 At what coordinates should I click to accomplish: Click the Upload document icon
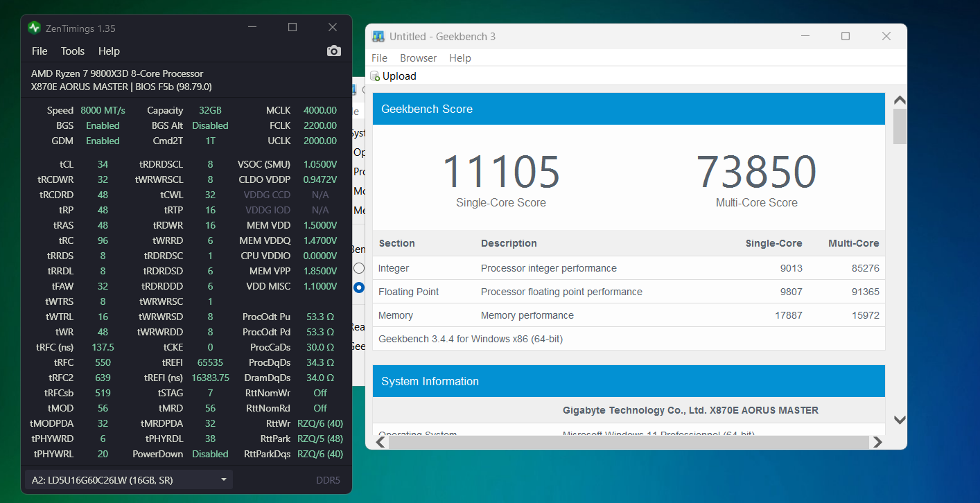pos(375,76)
